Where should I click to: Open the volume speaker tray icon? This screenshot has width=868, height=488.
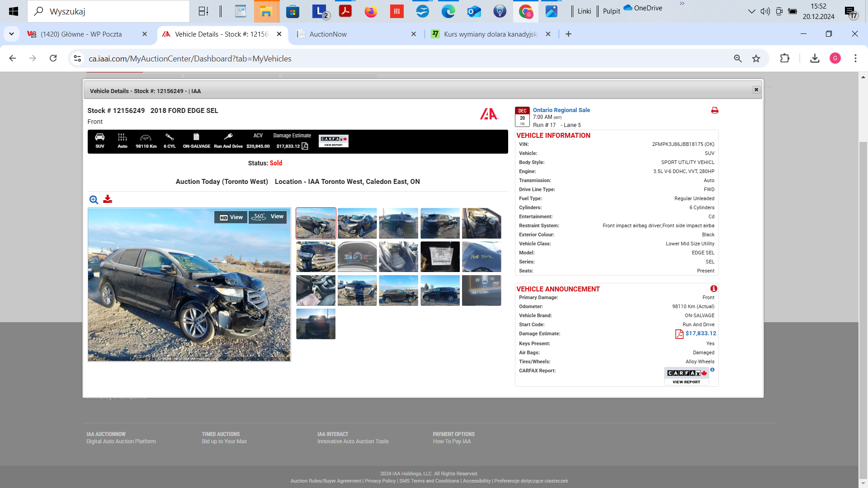[765, 11]
